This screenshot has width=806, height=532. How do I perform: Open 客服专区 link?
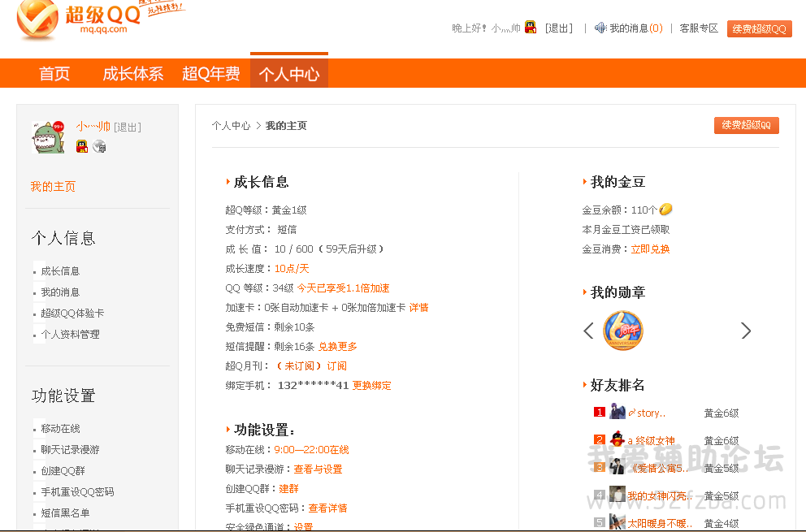(x=699, y=28)
